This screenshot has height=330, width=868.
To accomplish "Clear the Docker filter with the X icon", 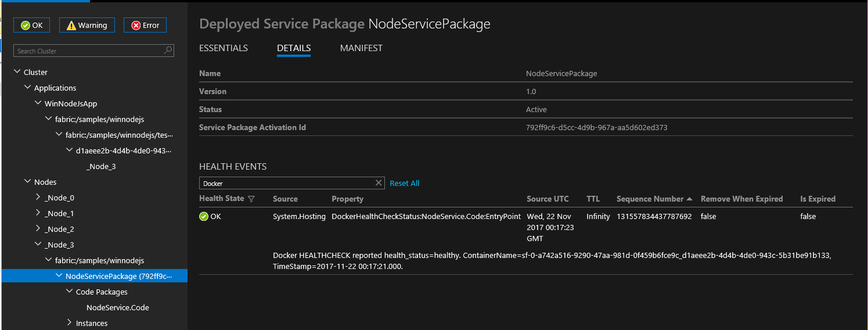I will pos(379,183).
